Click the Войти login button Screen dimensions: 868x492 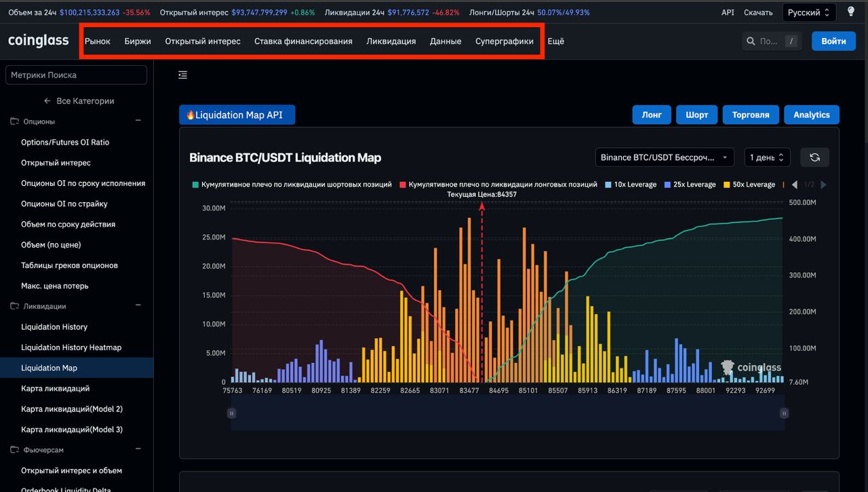(833, 41)
